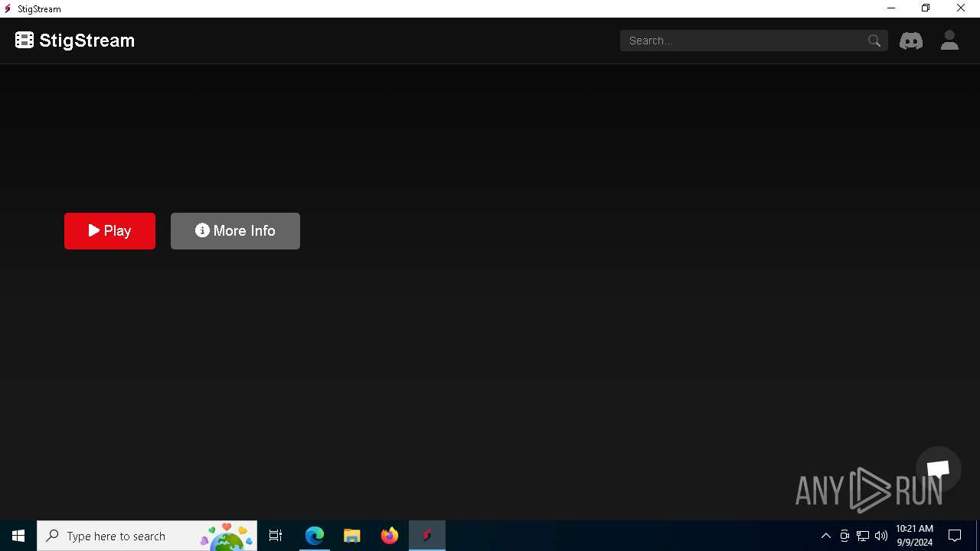Click the StigStream film logo icon
The height and width of the screenshot is (551, 980).
pyautogui.click(x=24, y=40)
